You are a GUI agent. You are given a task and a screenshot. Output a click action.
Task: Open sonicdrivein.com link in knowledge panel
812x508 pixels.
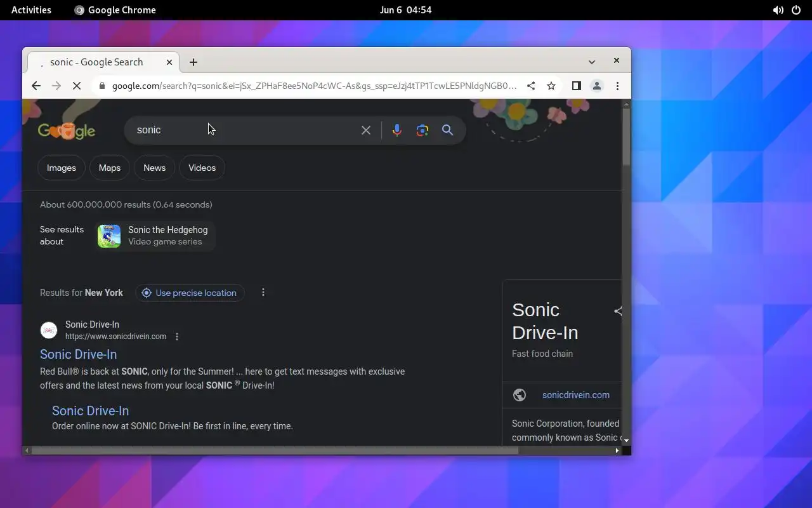(x=576, y=395)
